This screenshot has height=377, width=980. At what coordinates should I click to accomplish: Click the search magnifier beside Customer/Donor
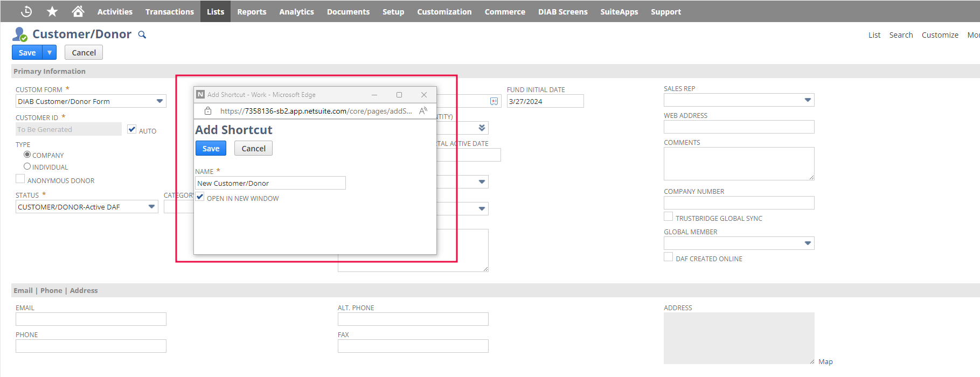[x=142, y=34]
